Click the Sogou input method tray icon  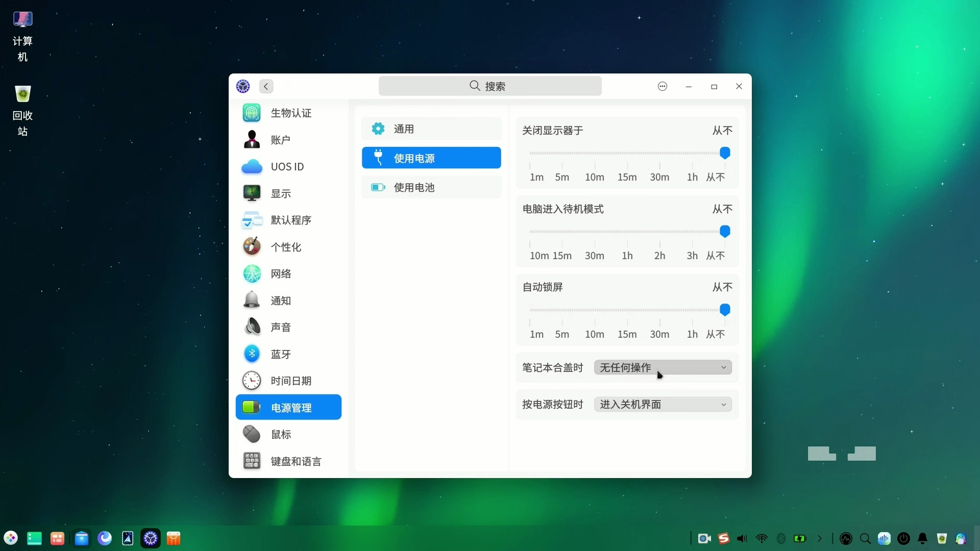coord(724,539)
